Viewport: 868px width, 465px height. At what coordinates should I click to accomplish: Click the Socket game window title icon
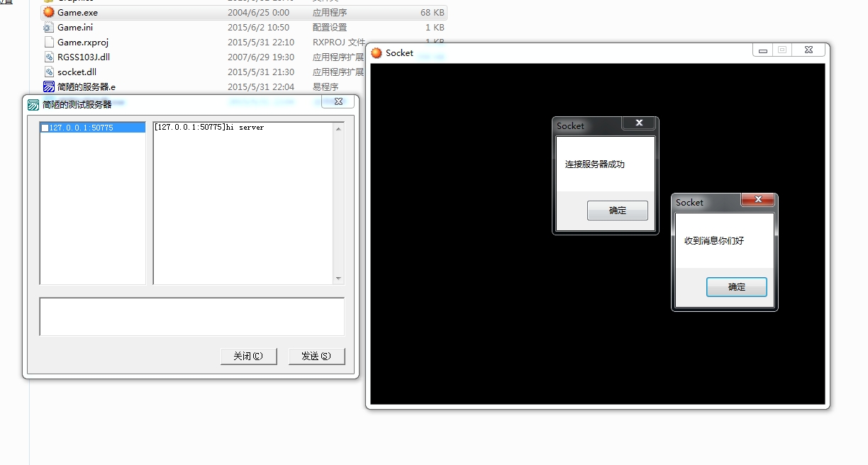click(x=377, y=53)
